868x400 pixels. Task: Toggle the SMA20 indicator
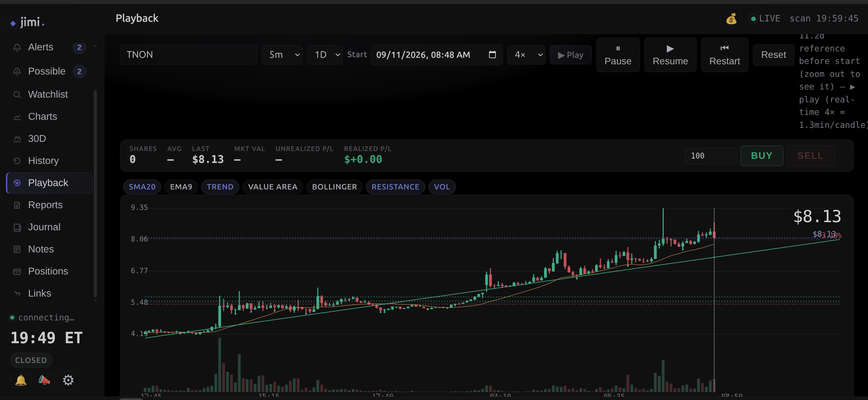tap(142, 187)
